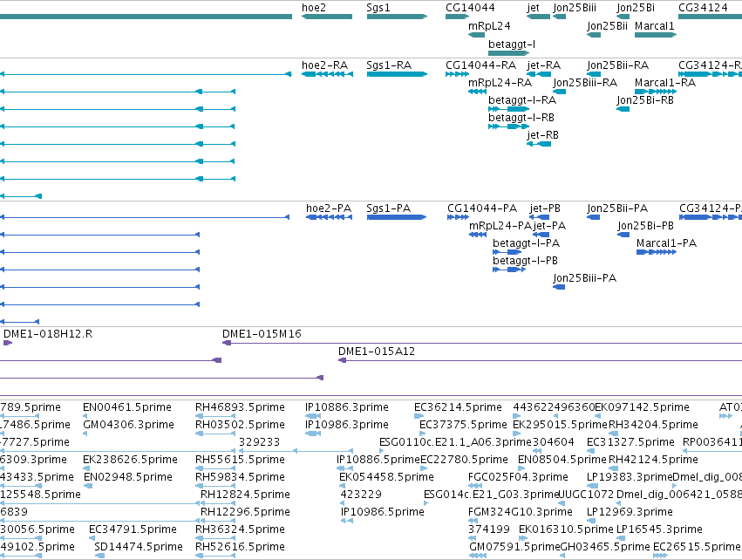Click the jet-RB transcript label
The height and width of the screenshot is (560, 742).
coord(543,135)
